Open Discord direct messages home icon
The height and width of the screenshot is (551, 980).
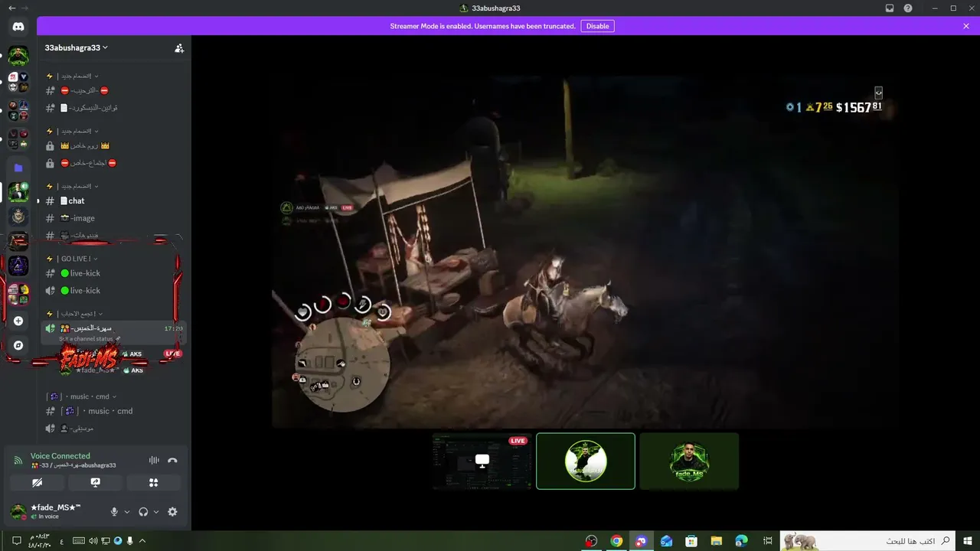pyautogui.click(x=18, y=27)
